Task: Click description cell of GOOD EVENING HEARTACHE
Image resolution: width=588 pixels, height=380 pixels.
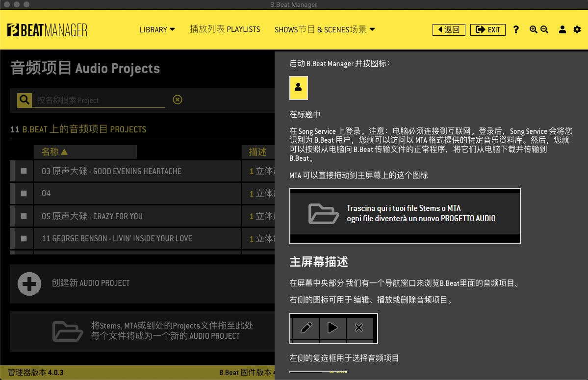Action: pyautogui.click(x=258, y=171)
